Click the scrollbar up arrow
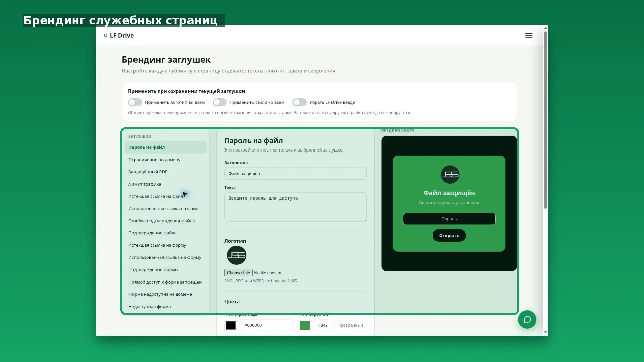 coord(545,28)
